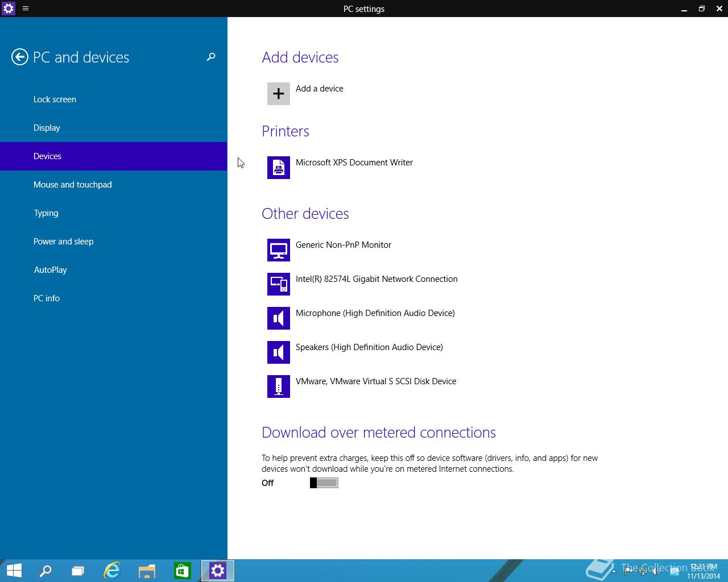Select the Generic Non-PnP Monitor icon
The width and height of the screenshot is (728, 582).
point(279,250)
